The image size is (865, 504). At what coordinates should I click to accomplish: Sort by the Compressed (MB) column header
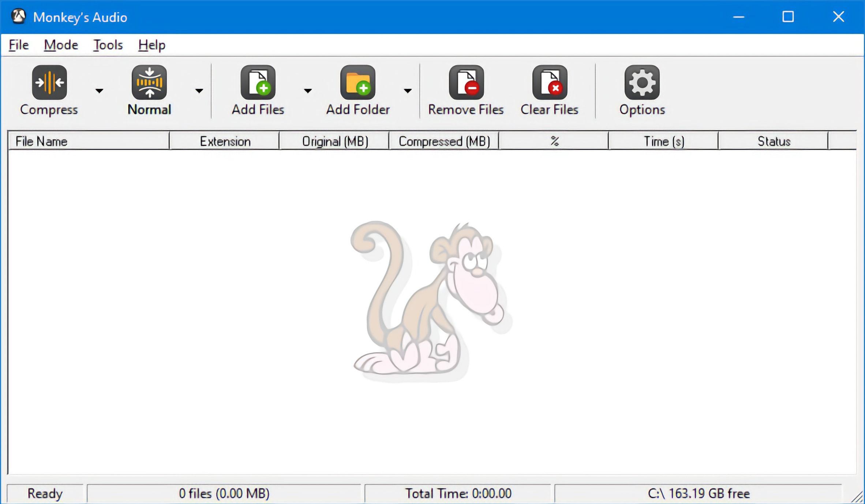tap(444, 141)
